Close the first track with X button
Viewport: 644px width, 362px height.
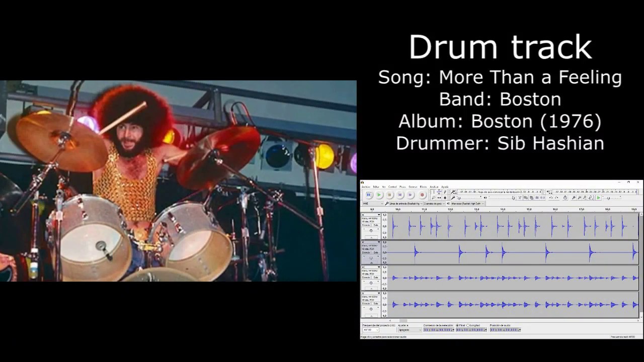point(363,215)
